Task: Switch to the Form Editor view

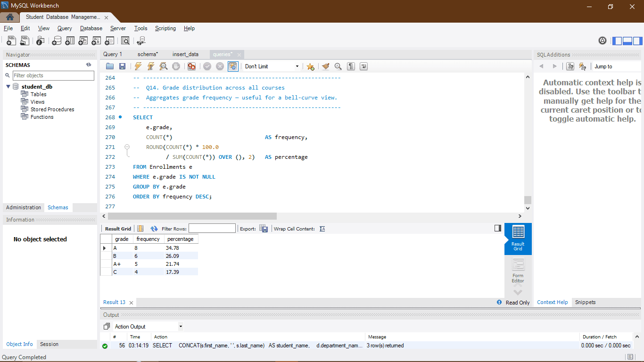Action: 518,271
